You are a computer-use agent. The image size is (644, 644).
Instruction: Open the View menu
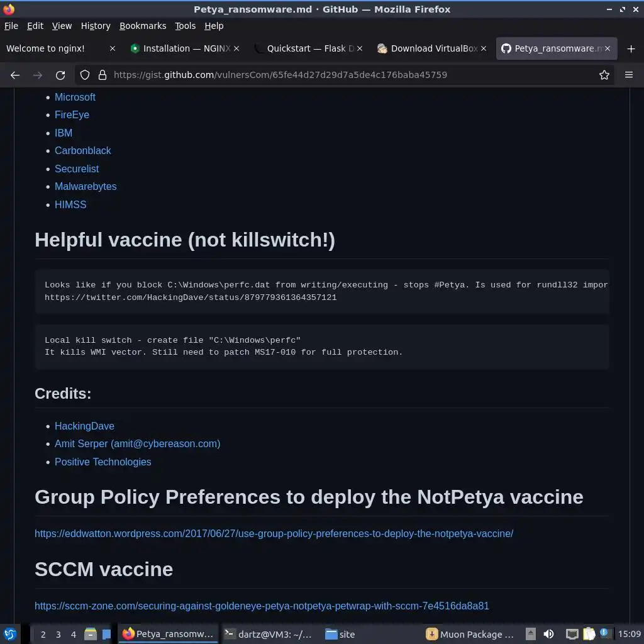[x=62, y=26]
